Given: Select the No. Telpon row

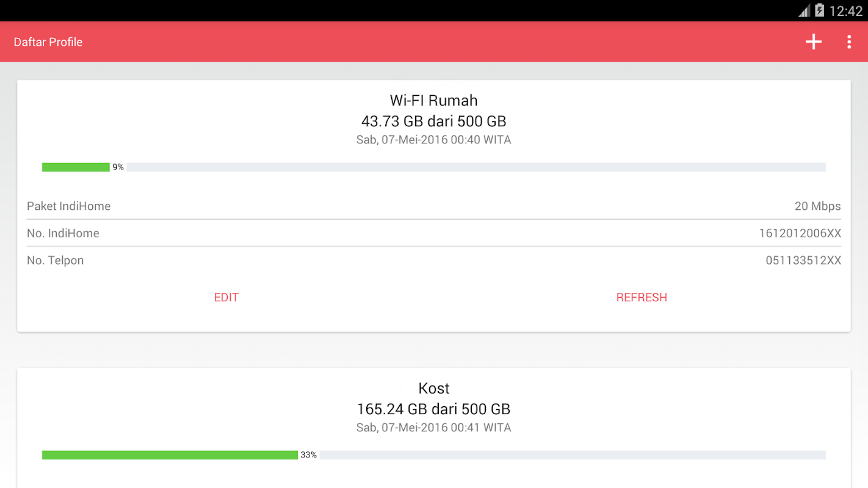Looking at the screenshot, I should pyautogui.click(x=433, y=260).
